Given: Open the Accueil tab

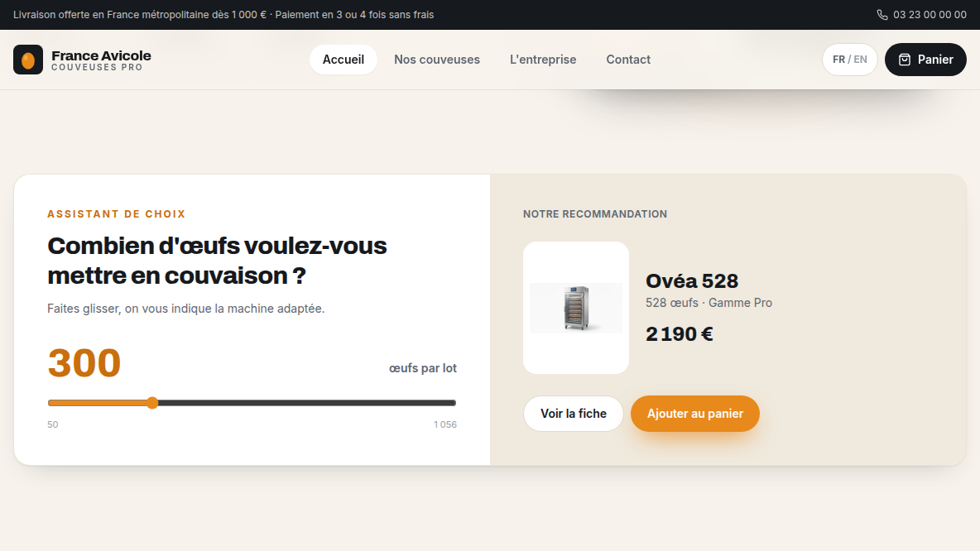Looking at the screenshot, I should coord(343,60).
